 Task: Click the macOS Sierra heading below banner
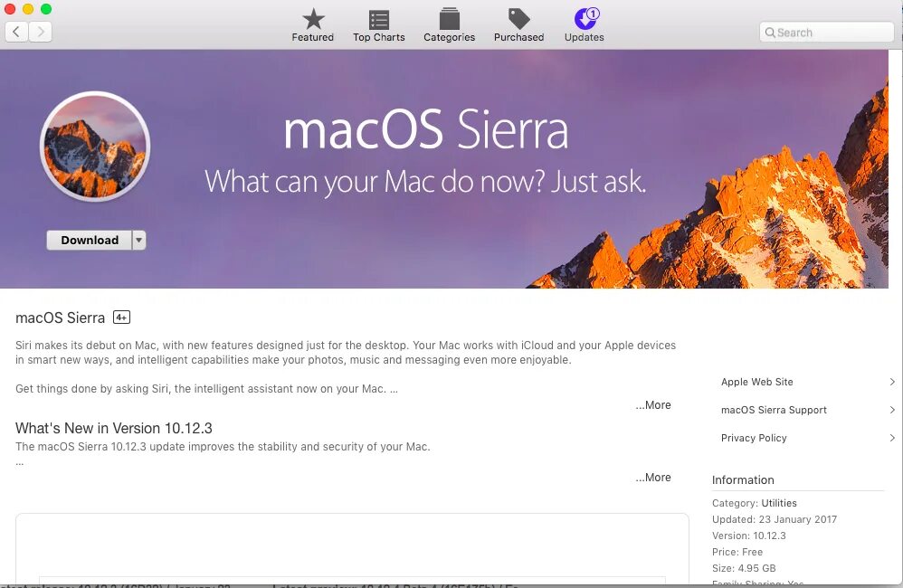(x=60, y=318)
